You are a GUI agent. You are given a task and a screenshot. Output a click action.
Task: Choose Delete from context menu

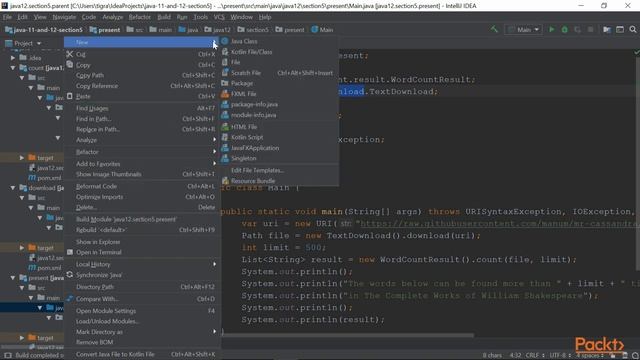point(142,207)
